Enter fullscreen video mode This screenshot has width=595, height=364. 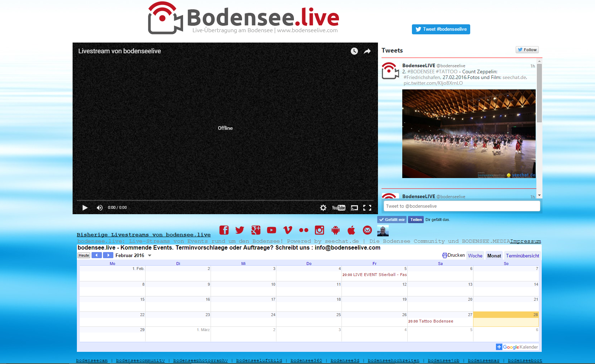pyautogui.click(x=367, y=208)
